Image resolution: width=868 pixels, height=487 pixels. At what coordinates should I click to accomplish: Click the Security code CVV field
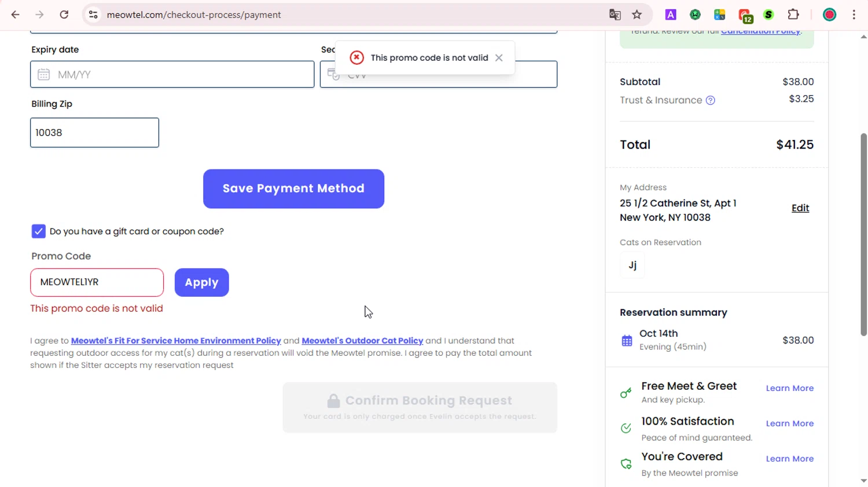(x=439, y=75)
